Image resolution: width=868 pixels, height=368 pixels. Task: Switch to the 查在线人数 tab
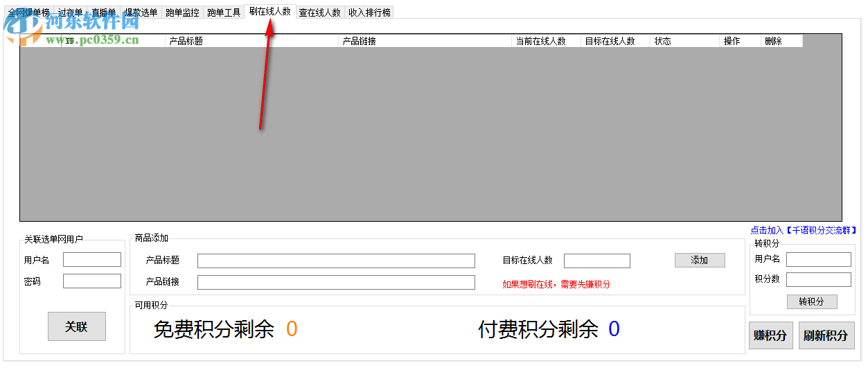(x=320, y=12)
